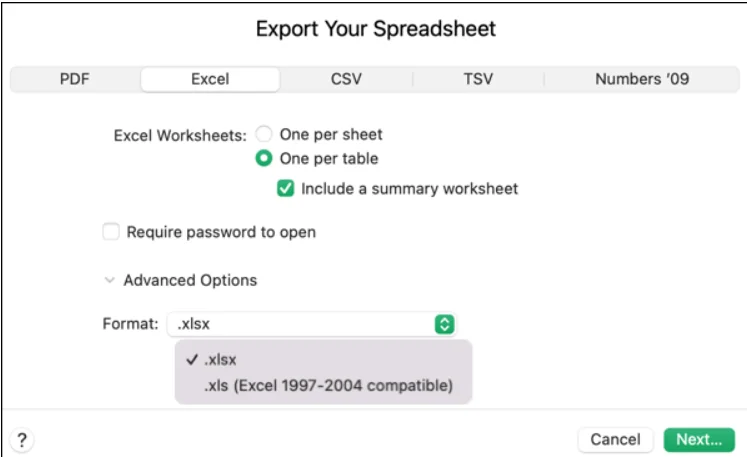Uncheck Include a summary worksheet
This screenshot has height=457, width=747.
pyautogui.click(x=286, y=188)
